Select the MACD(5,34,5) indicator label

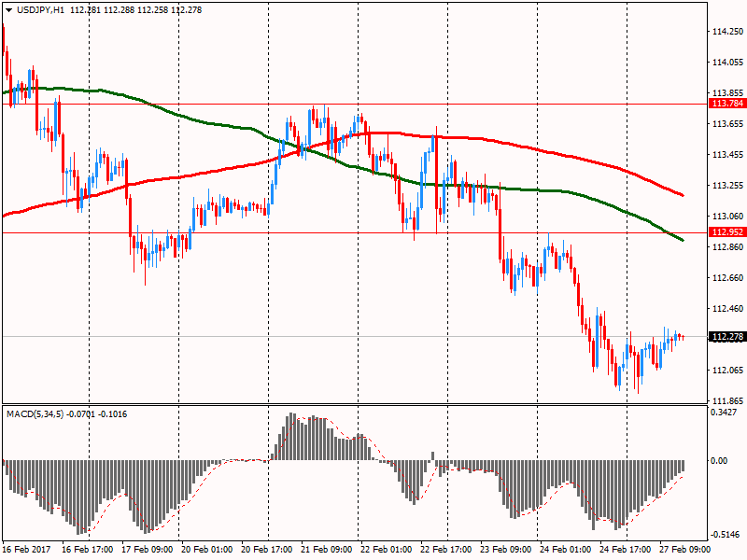[35, 413]
